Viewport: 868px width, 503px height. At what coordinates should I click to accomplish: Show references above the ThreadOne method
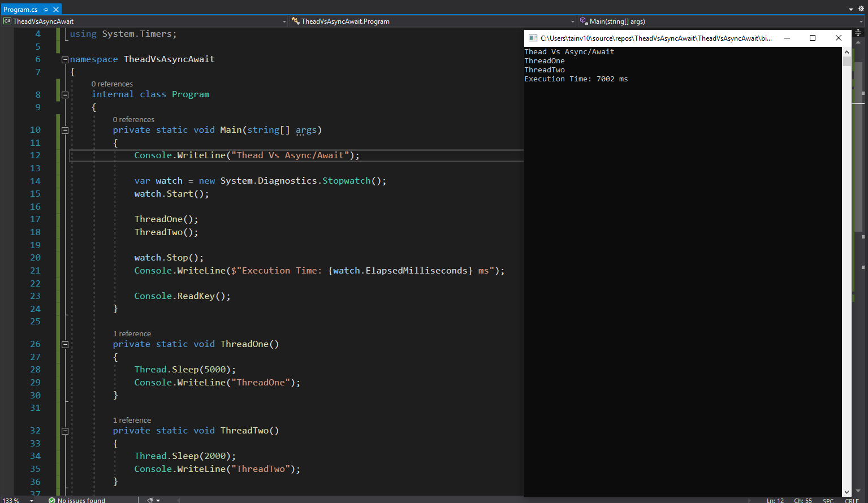(x=132, y=333)
